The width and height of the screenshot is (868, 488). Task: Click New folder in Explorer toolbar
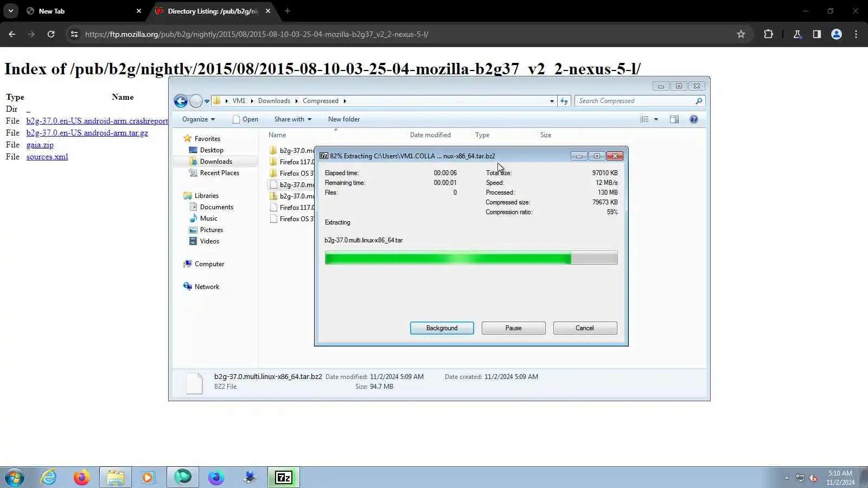point(343,119)
